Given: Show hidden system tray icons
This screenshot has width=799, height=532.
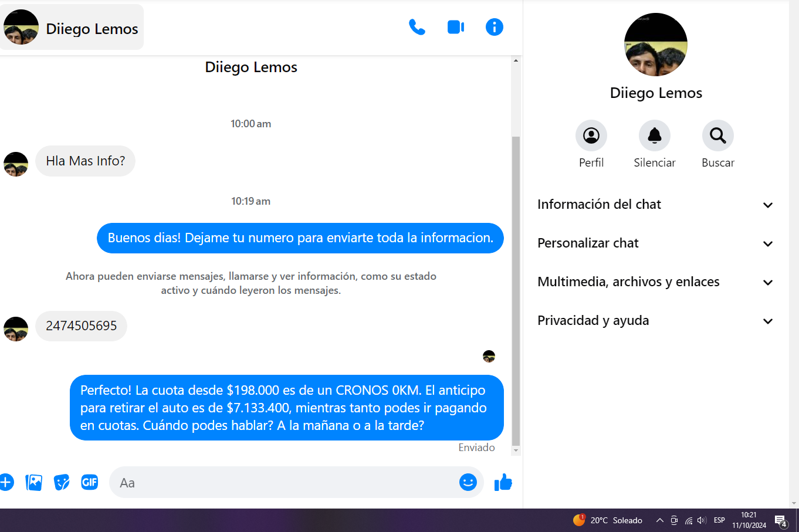Looking at the screenshot, I should click(659, 520).
